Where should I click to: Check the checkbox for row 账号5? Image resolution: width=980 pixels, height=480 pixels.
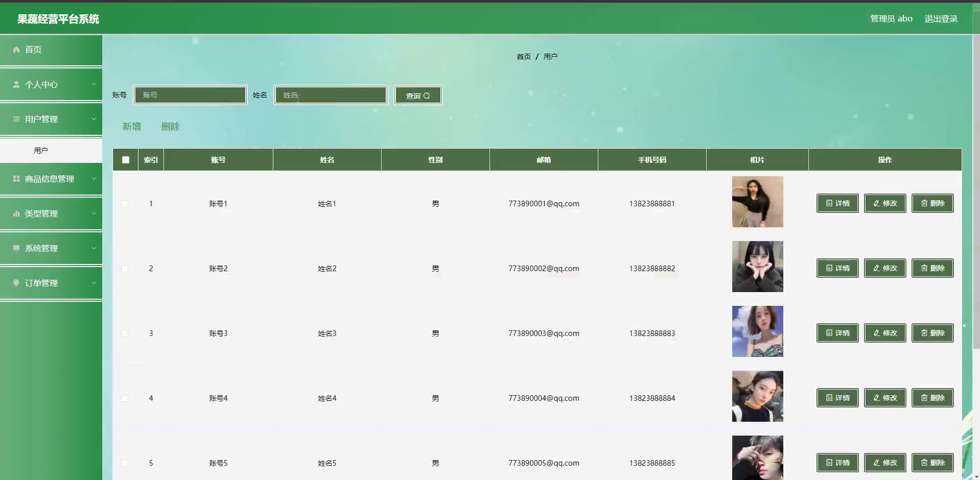tap(125, 463)
